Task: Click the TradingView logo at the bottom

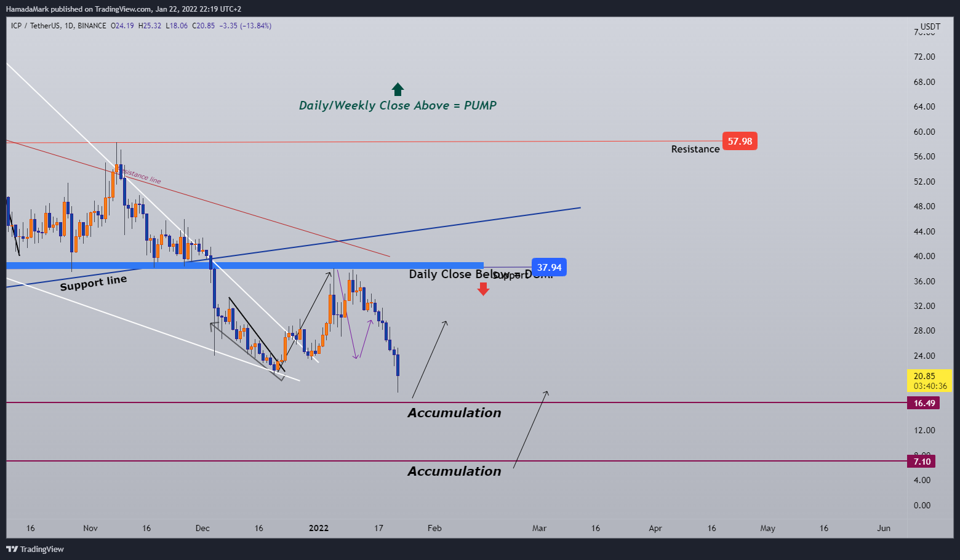Action: 35,549
